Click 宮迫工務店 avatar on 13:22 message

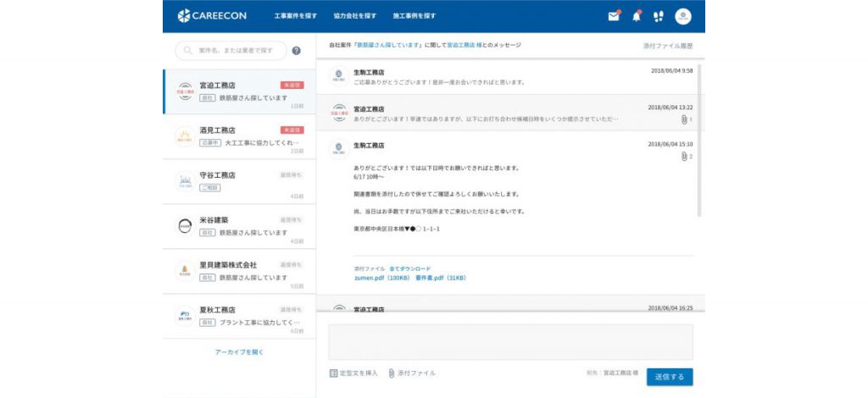pyautogui.click(x=339, y=113)
